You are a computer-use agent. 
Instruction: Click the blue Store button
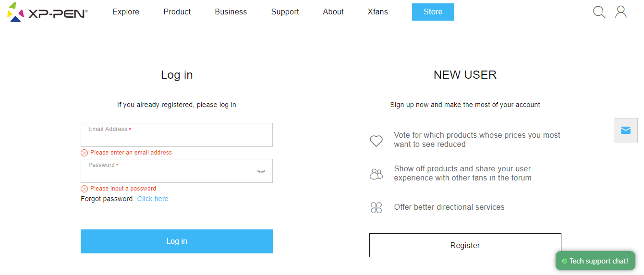click(x=433, y=12)
